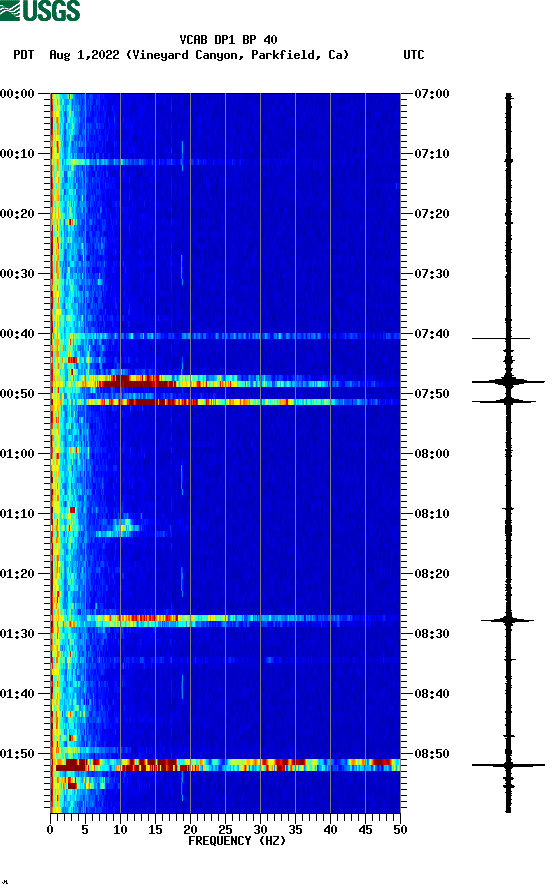
Task: Click the PDT time label "01:00"
Action: coord(17,454)
